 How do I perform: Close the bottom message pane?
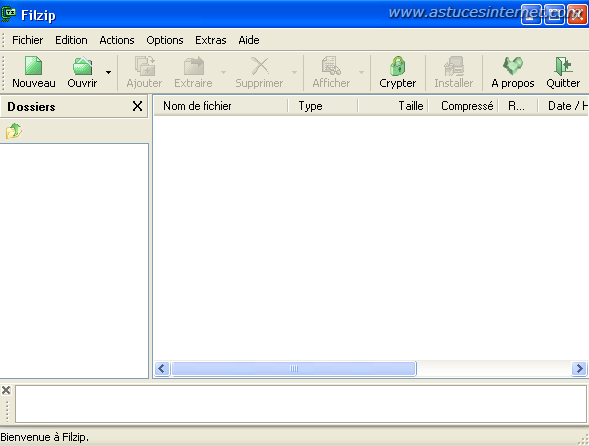[x=6, y=390]
